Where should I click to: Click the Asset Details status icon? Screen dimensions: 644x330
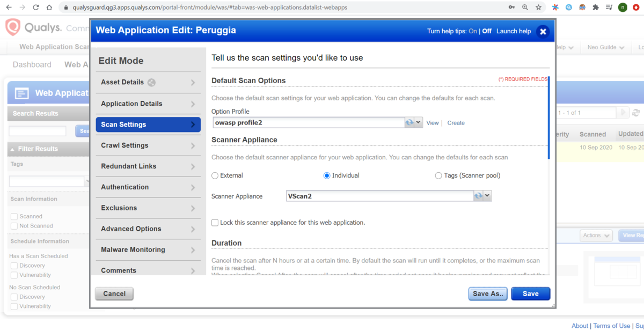(x=152, y=83)
